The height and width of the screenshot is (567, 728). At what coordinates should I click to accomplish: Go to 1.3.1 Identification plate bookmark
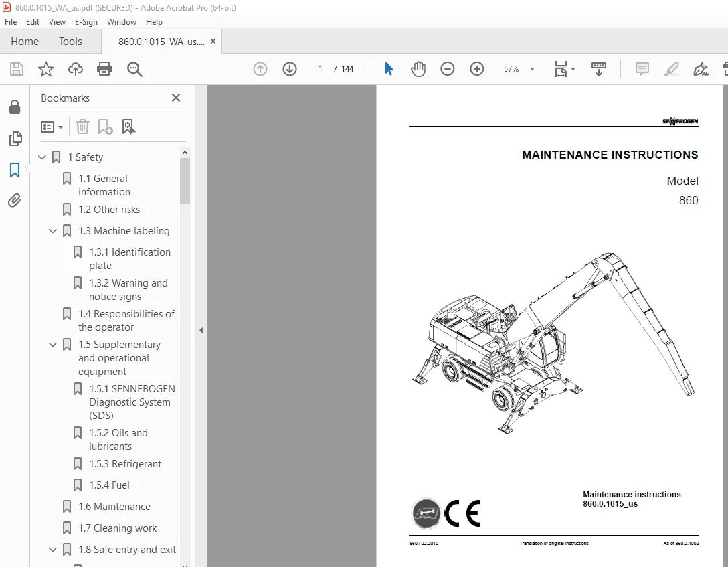pyautogui.click(x=130, y=258)
